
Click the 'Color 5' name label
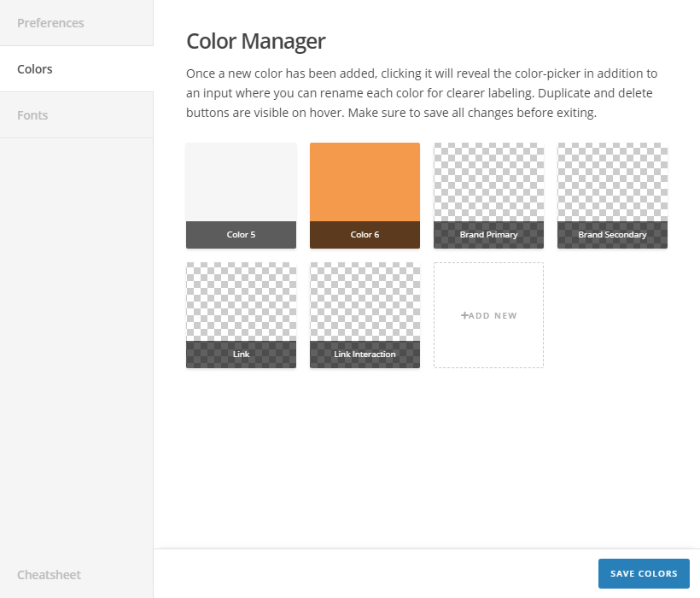tap(241, 235)
